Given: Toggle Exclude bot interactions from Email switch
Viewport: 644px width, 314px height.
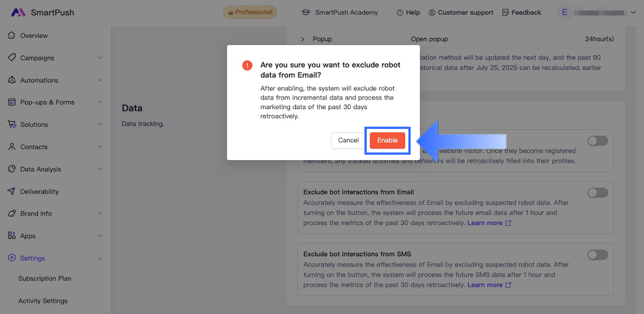Looking at the screenshot, I should (597, 193).
